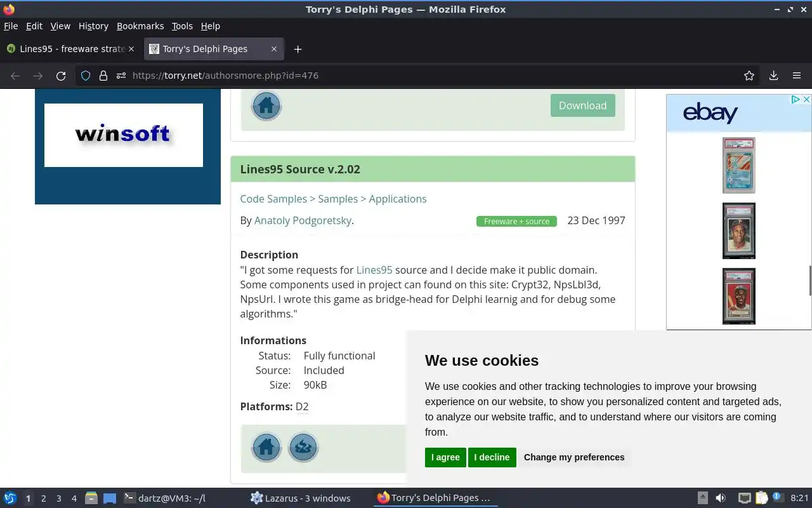The width and height of the screenshot is (812, 508).
Task: Click the Freeware + source badge
Action: pyautogui.click(x=516, y=221)
